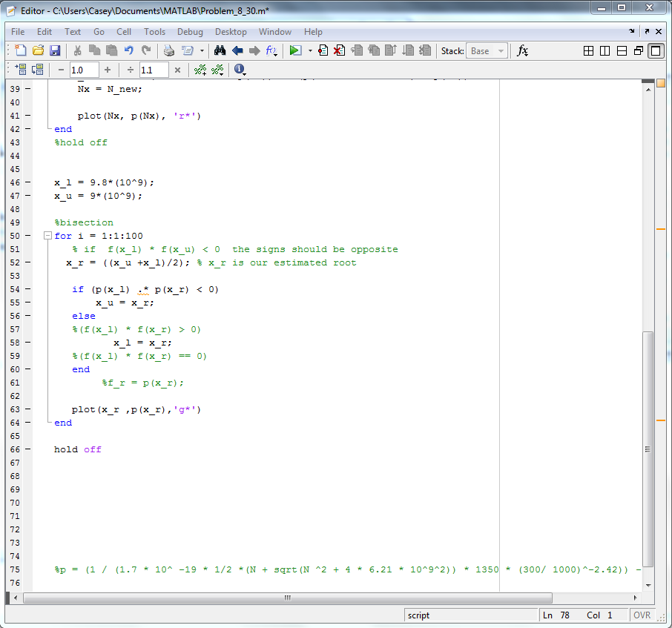Set or clear breakpoint icon
This screenshot has width=672, height=628.
pyautogui.click(x=323, y=50)
